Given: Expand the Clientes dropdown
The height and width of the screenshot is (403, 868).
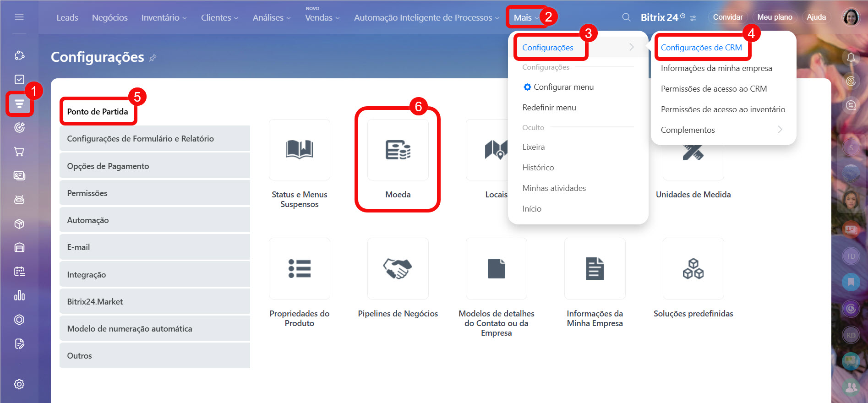Looking at the screenshot, I should click(220, 17).
